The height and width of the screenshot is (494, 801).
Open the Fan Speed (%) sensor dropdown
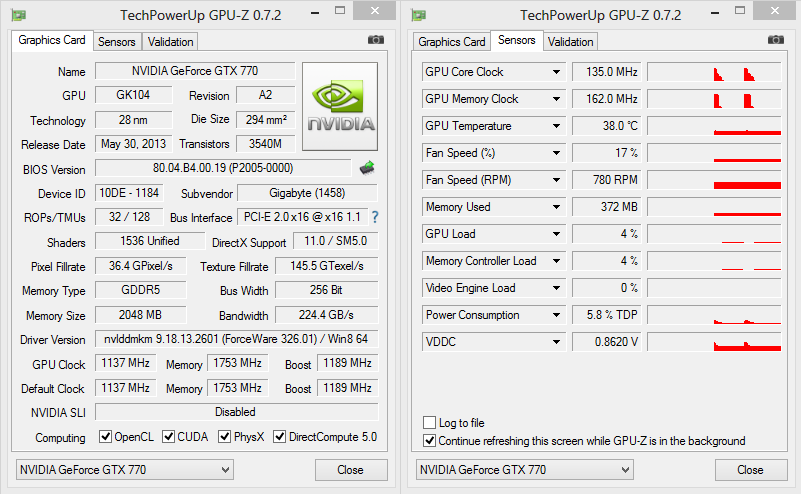tap(556, 153)
